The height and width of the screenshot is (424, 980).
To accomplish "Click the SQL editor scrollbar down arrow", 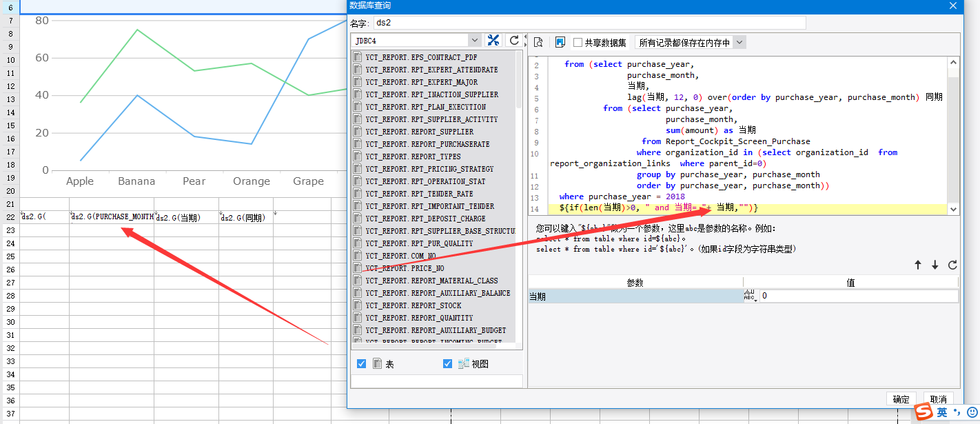I will [953, 209].
